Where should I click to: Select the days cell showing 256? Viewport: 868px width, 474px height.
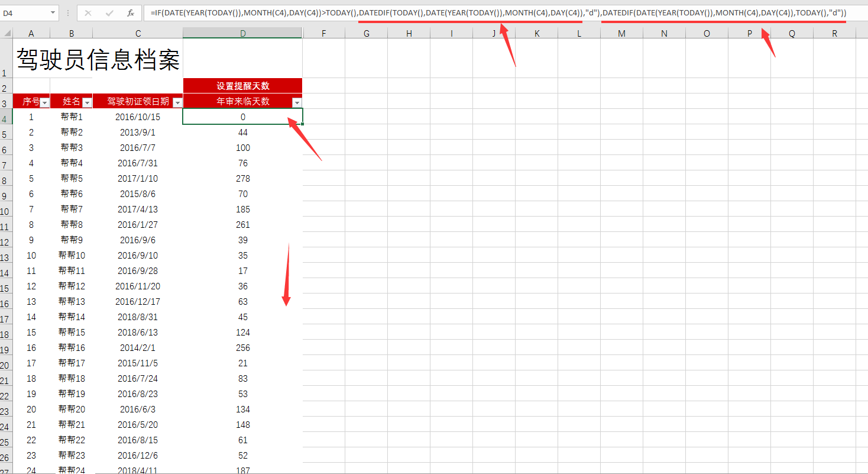coord(243,348)
